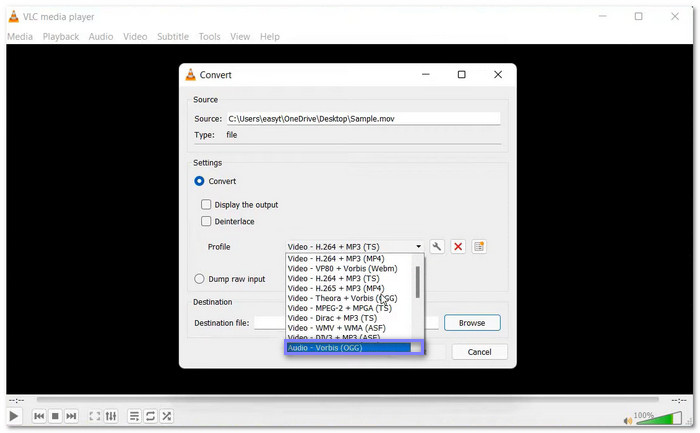This screenshot has height=433, width=700.
Task: Choose Video - VP80 + Vorbis (Webm) profile
Action: 348,268
